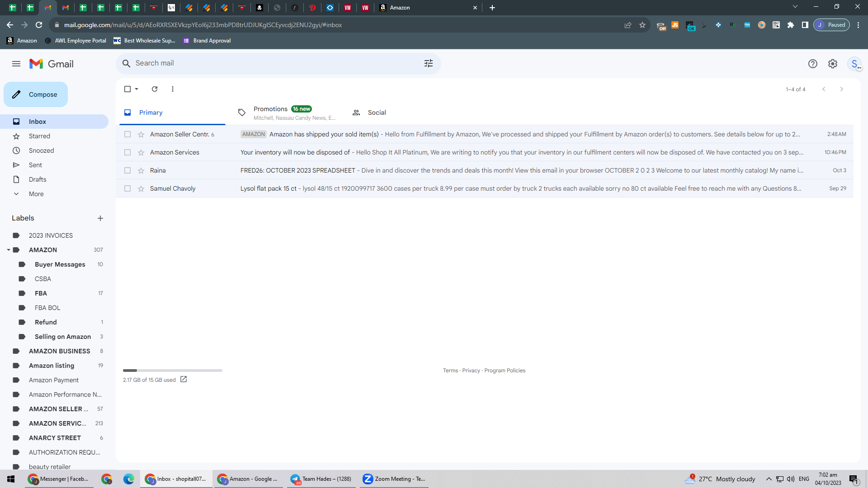Open the Gmail settings gear
Viewport: 868px width, 488px height.
coord(833,64)
